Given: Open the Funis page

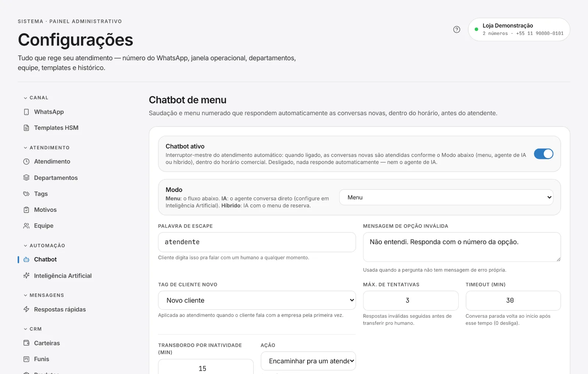Looking at the screenshot, I should tap(42, 359).
